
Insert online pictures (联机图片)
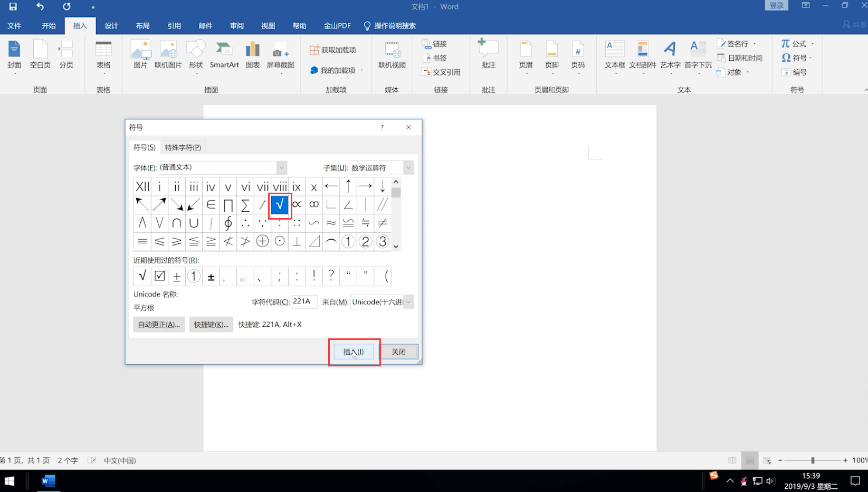coord(168,55)
